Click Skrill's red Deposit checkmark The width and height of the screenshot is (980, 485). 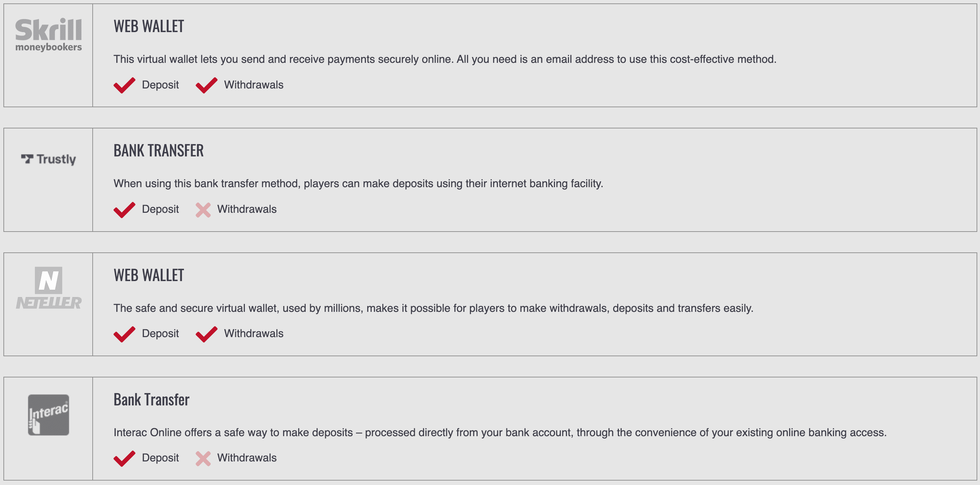[x=124, y=85]
